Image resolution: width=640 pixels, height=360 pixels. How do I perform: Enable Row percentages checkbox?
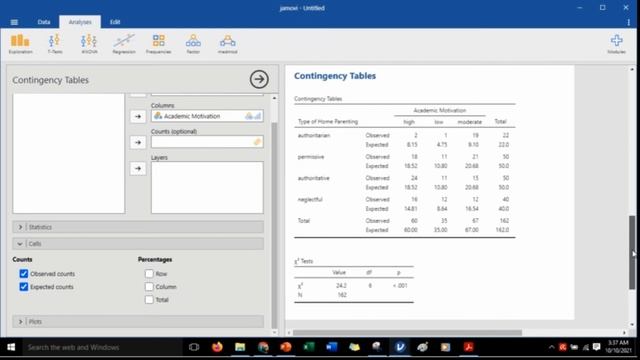tap(149, 273)
